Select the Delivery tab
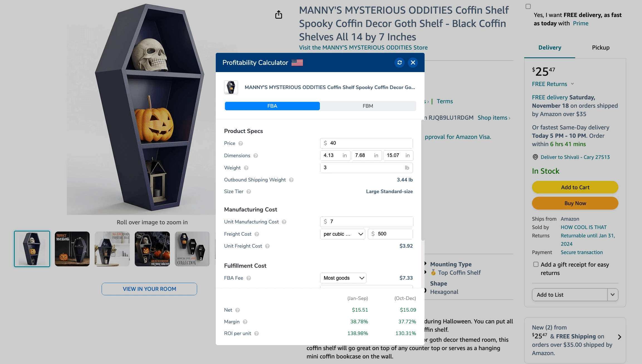642x364 pixels. coord(550,48)
